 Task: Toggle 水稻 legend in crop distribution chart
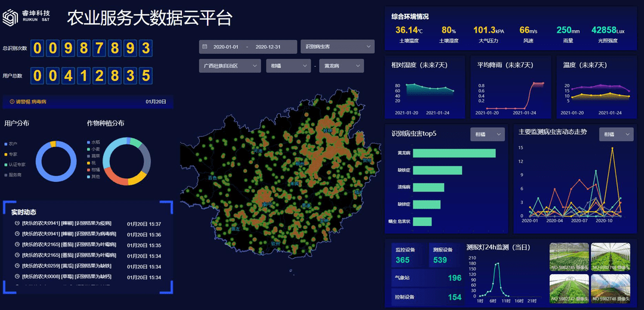(x=94, y=142)
